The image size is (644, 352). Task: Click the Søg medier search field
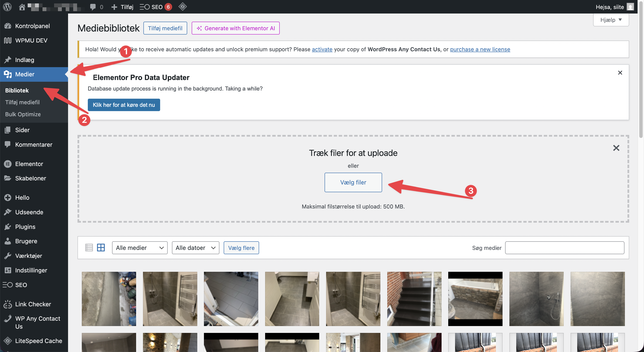coord(565,248)
